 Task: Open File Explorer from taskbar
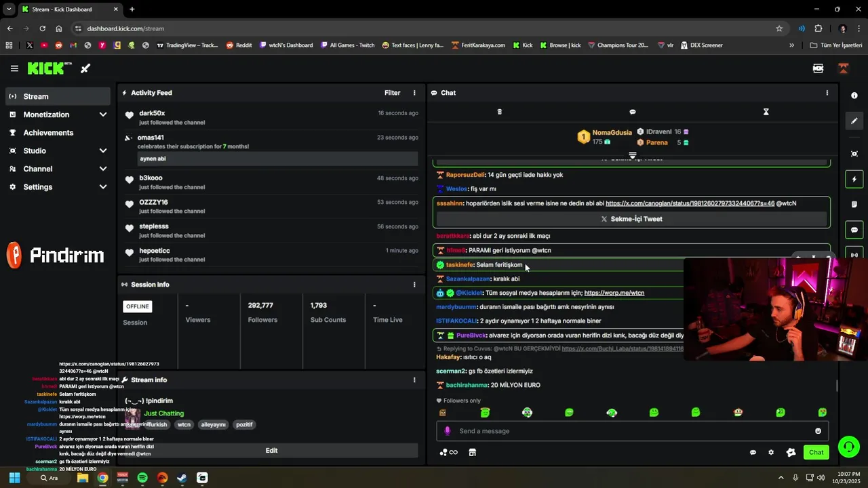[83, 478]
